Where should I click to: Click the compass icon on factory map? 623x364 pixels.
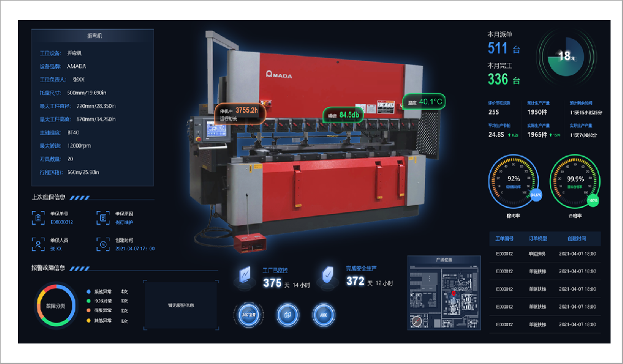(x=416, y=321)
